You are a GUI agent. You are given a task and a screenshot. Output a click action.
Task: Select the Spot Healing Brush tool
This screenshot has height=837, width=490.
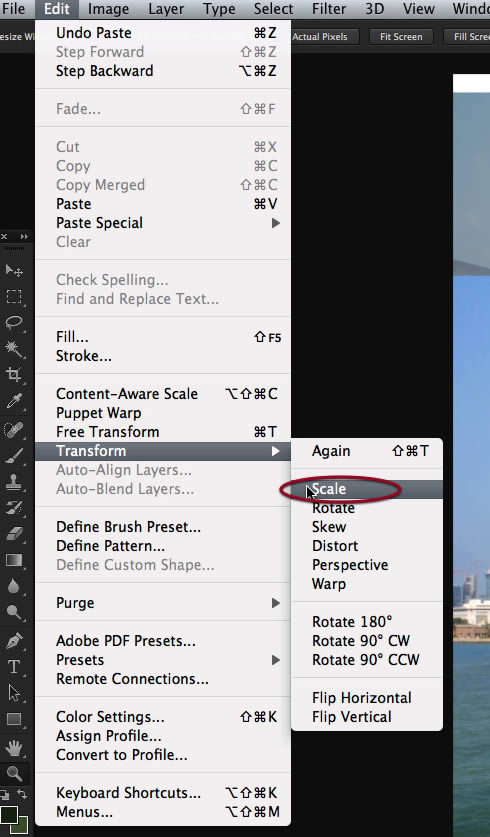14,430
